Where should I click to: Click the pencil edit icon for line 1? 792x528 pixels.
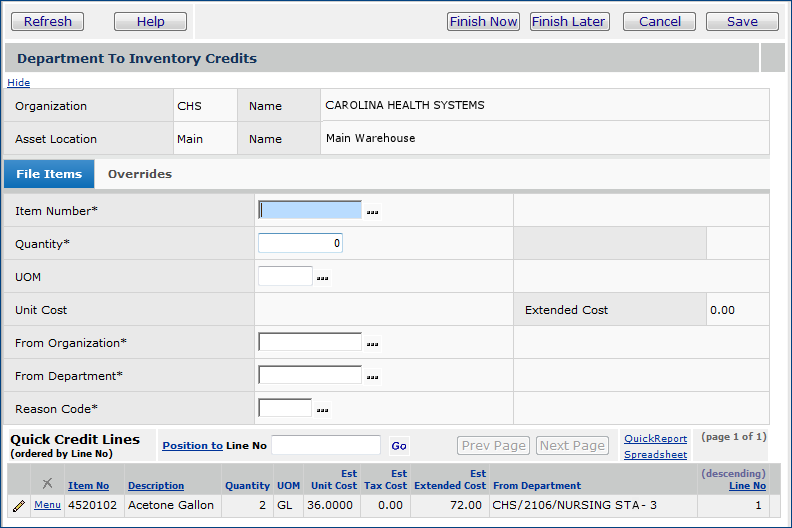coord(18,506)
